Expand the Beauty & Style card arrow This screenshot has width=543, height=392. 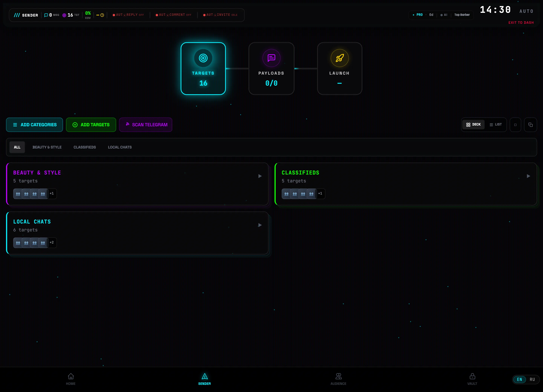260,176
